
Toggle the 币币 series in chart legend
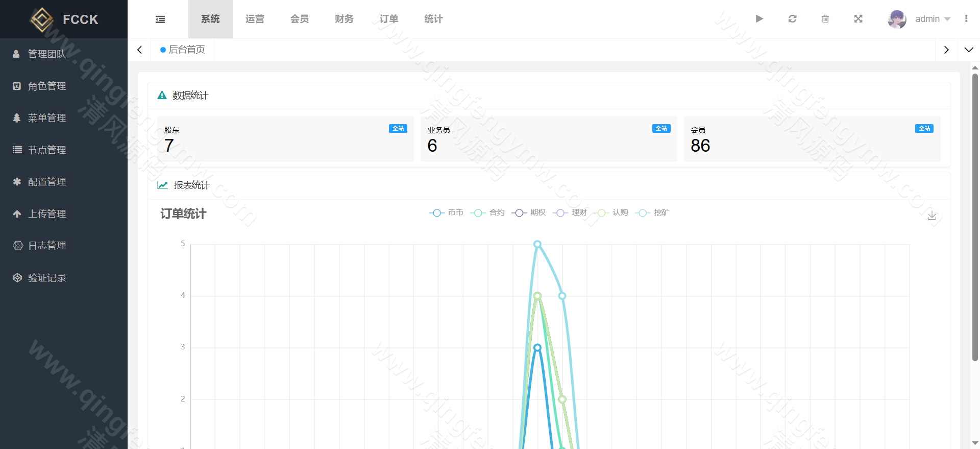pyautogui.click(x=446, y=212)
